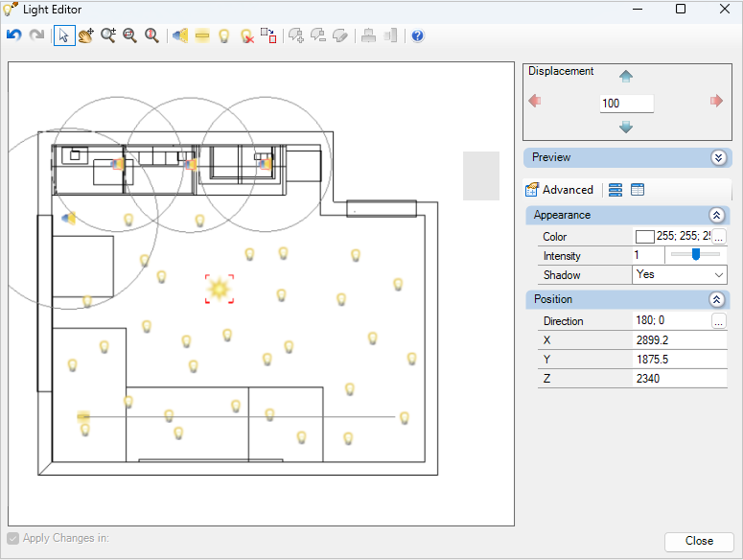
Task: Collapse the Appearance section
Action: 716,216
